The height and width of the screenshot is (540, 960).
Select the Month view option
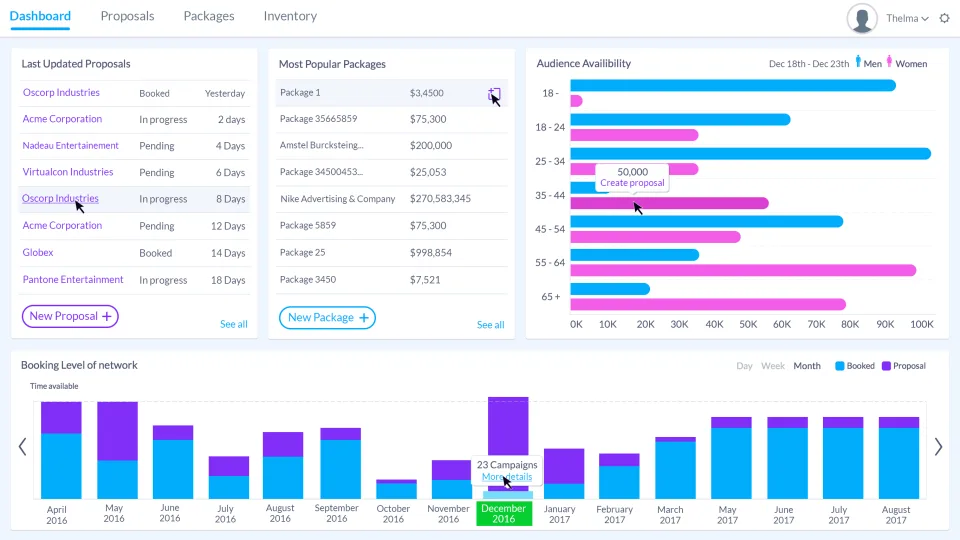click(x=807, y=366)
